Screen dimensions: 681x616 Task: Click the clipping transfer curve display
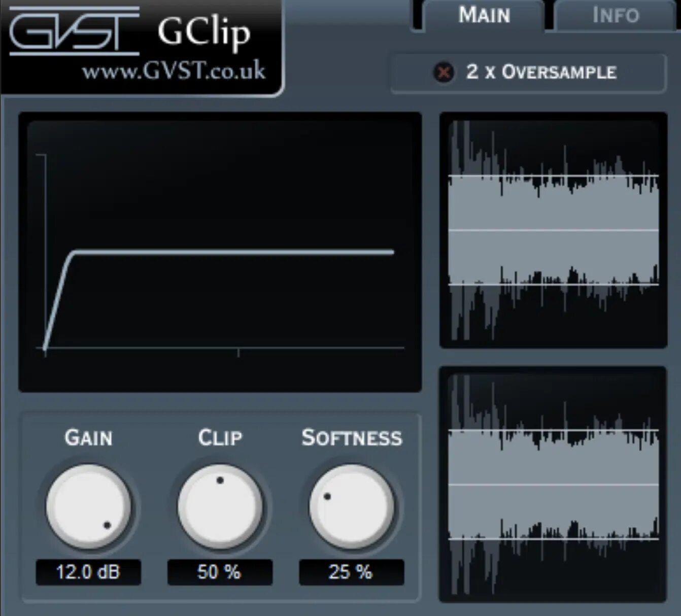(x=220, y=252)
